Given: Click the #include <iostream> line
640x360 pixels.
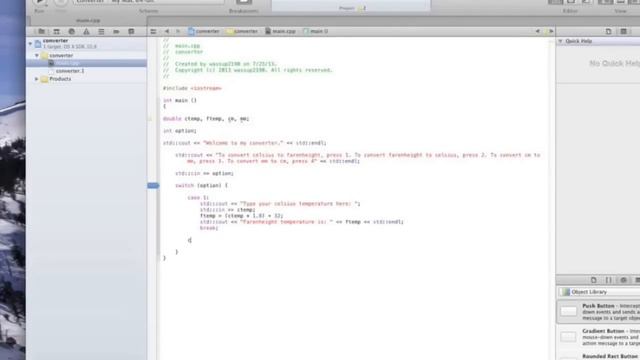Looking at the screenshot, I should point(192,88).
